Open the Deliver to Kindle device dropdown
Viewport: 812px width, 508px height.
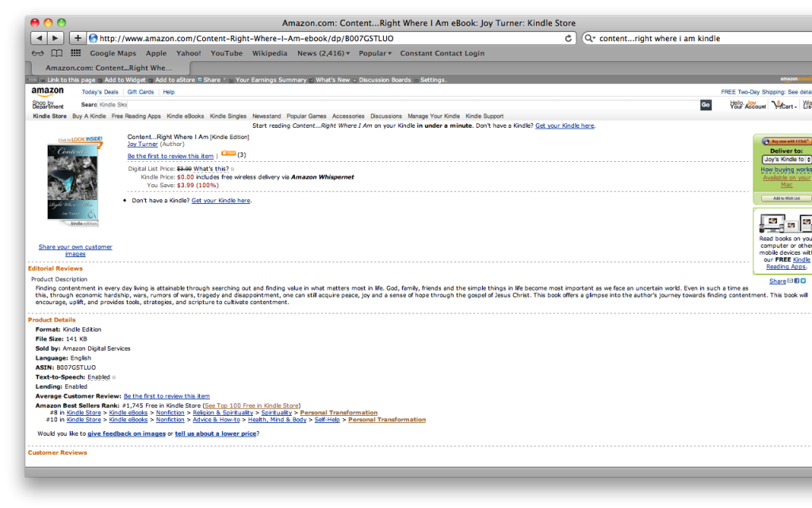pos(787,160)
